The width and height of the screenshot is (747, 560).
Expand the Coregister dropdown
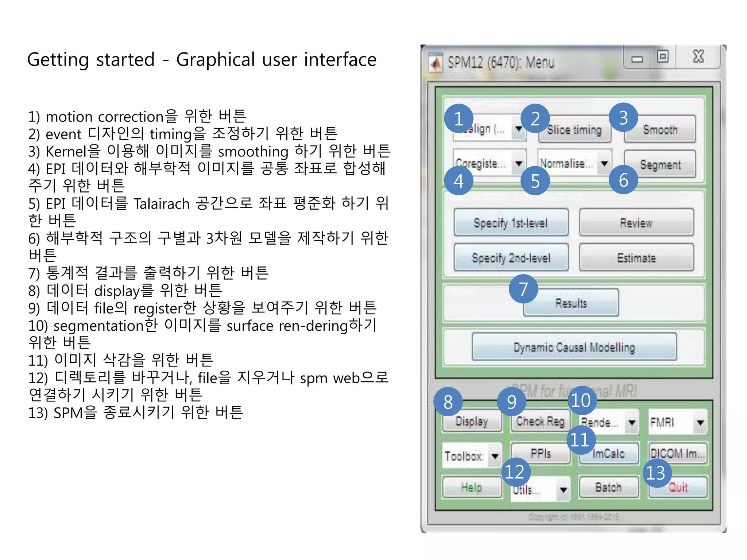(519, 163)
